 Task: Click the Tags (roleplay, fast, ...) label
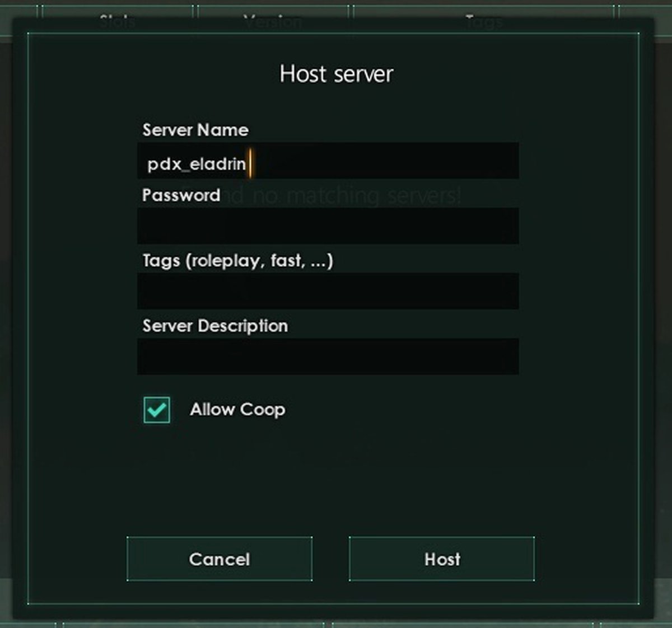click(x=238, y=260)
